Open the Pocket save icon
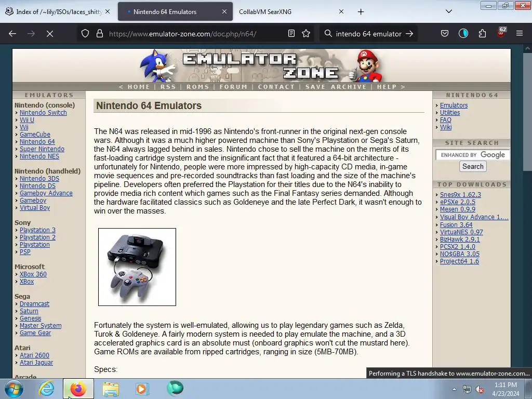The height and width of the screenshot is (399, 532). click(445, 33)
